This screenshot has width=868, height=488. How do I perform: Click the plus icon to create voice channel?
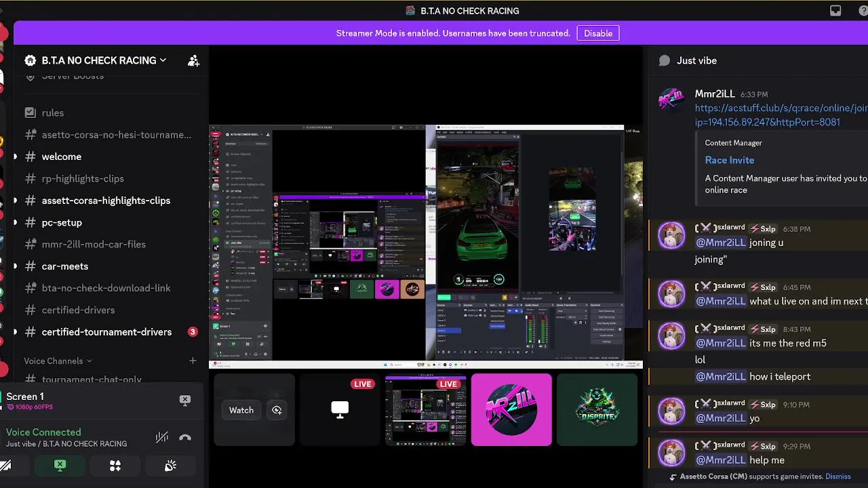(193, 361)
